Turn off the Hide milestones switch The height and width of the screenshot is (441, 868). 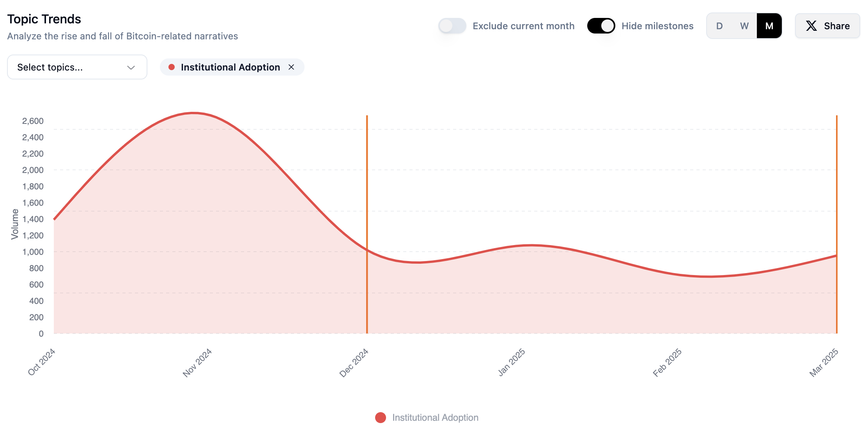pyautogui.click(x=601, y=26)
